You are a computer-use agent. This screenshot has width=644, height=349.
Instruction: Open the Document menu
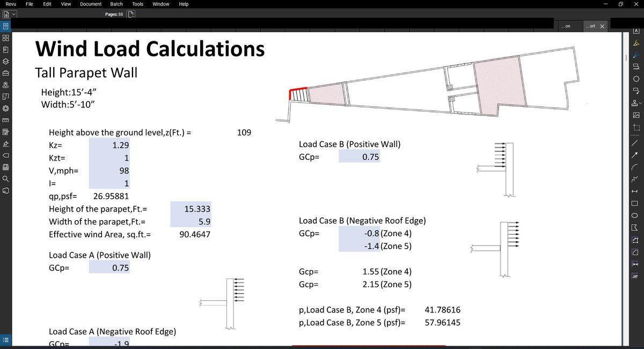coord(91,4)
